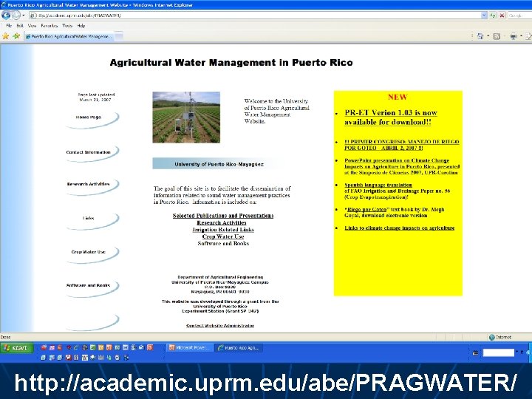Screen dimensions: 532x399
Task: Click University of Puerto Rico-Mayaguez banner
Action: (219, 163)
